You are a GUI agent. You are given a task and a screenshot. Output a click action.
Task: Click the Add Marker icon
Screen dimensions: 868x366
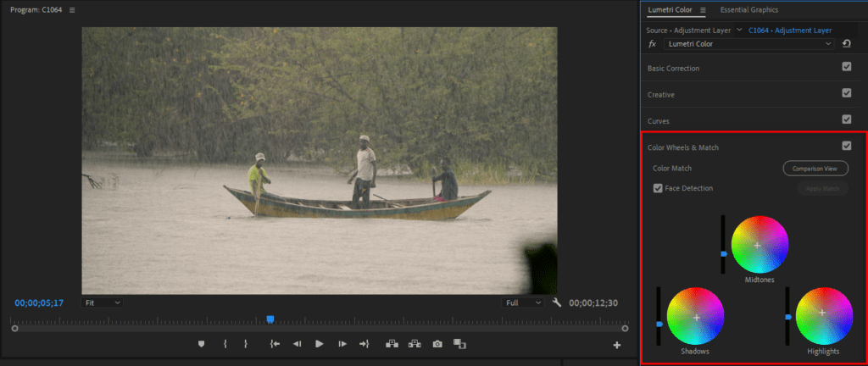(201, 344)
